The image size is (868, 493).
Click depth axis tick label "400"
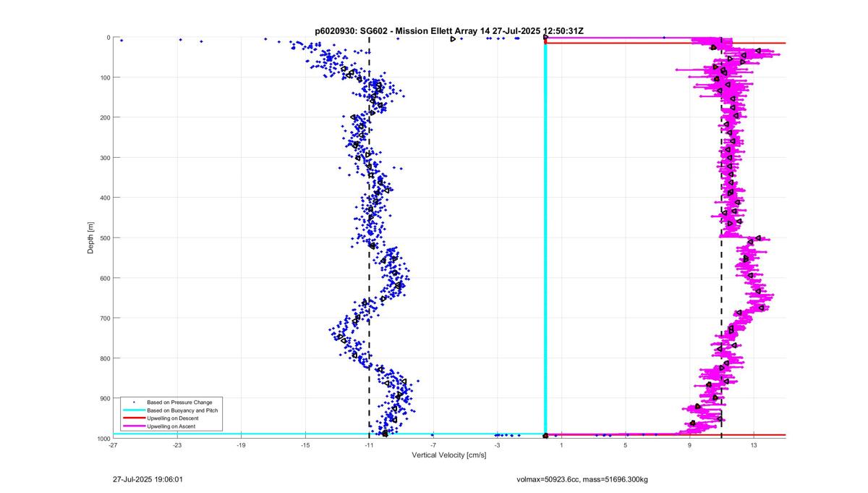[105, 198]
